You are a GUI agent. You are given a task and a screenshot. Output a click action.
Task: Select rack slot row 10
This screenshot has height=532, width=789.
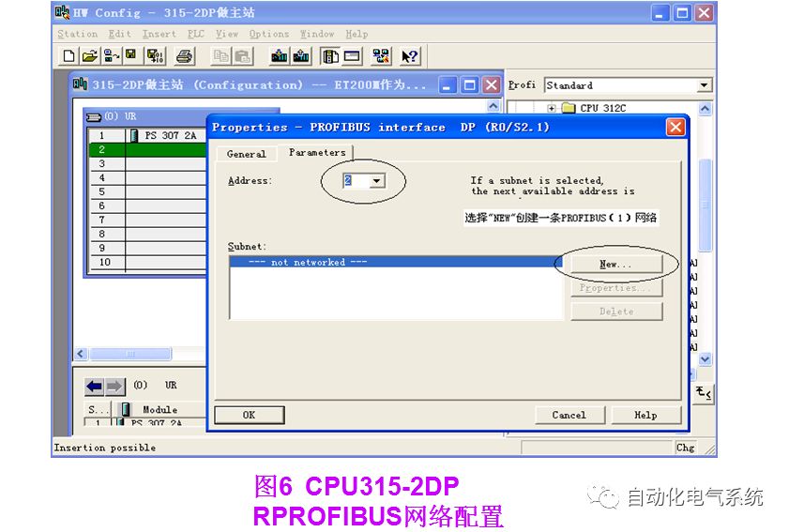coord(148,262)
